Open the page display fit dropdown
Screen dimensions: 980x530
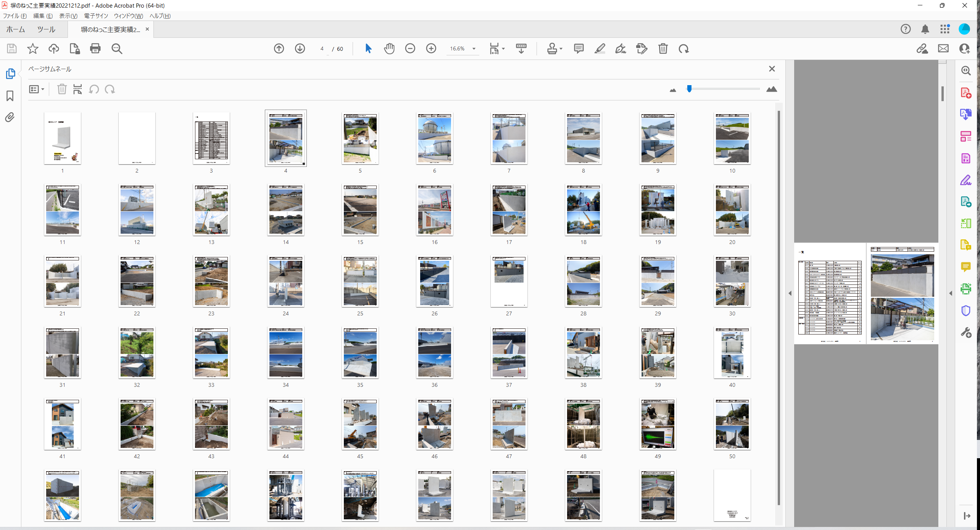coord(503,48)
